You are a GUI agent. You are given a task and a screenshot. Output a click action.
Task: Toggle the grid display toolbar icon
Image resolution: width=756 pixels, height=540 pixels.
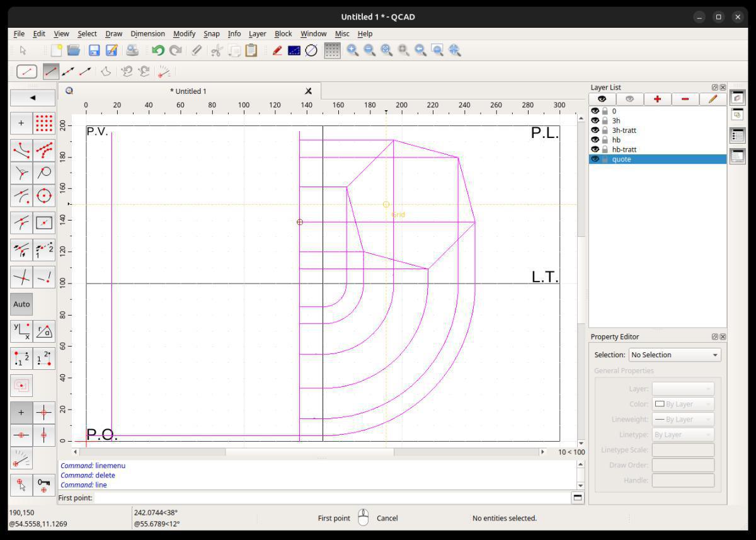tap(332, 50)
